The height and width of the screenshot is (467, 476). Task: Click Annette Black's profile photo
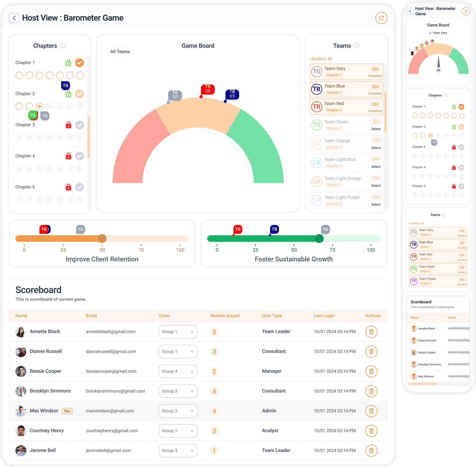coord(21,332)
